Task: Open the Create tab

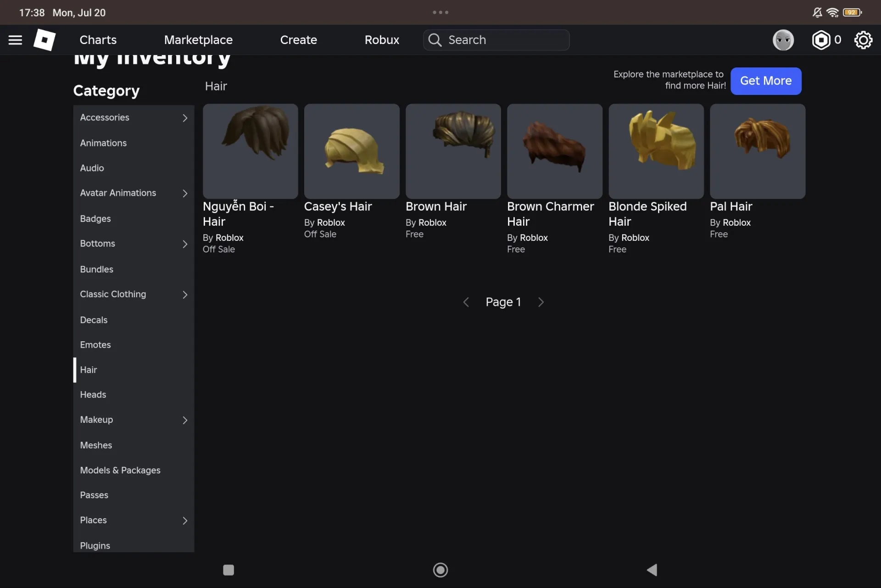Action: pos(298,40)
